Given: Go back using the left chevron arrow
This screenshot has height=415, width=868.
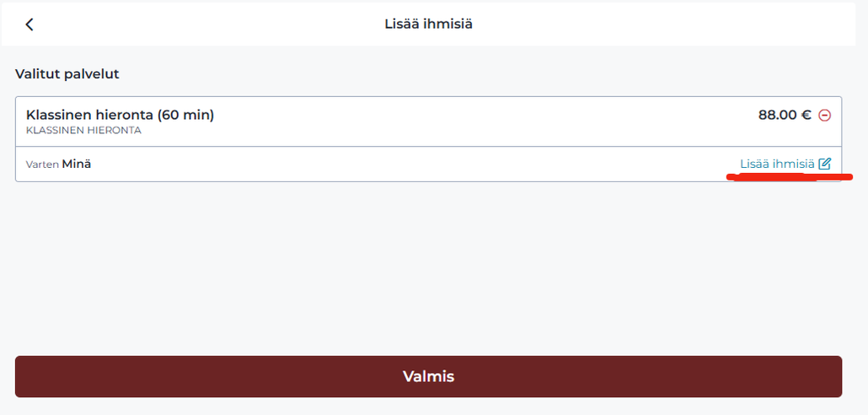Looking at the screenshot, I should [x=29, y=24].
